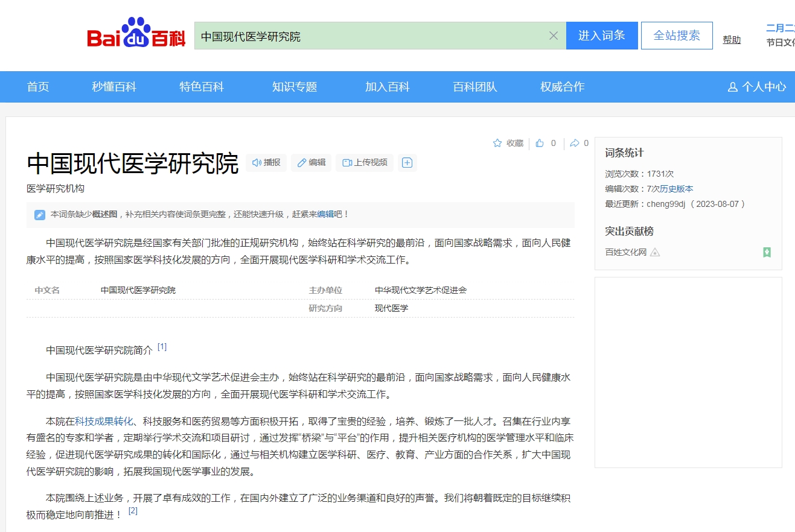Open the 特色百科 navigation menu
This screenshot has width=795, height=532.
click(202, 87)
